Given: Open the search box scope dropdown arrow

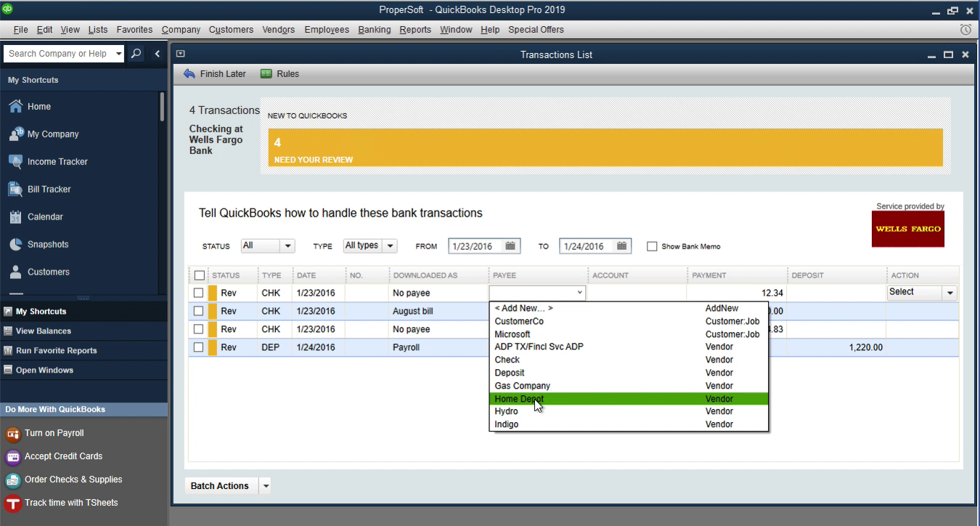Looking at the screenshot, I should (119, 54).
